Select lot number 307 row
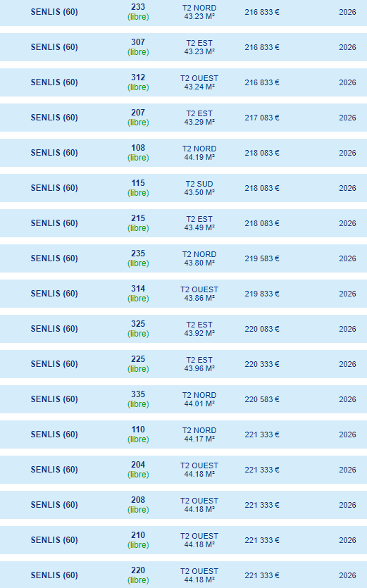 click(183, 47)
